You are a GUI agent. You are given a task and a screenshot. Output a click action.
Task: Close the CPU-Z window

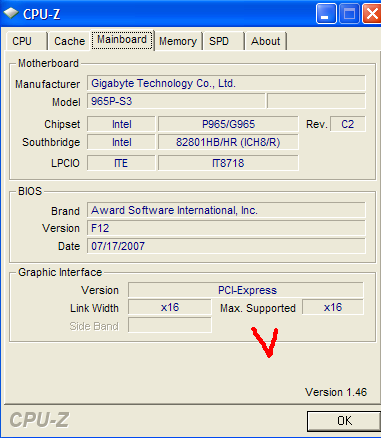pos(372,14)
